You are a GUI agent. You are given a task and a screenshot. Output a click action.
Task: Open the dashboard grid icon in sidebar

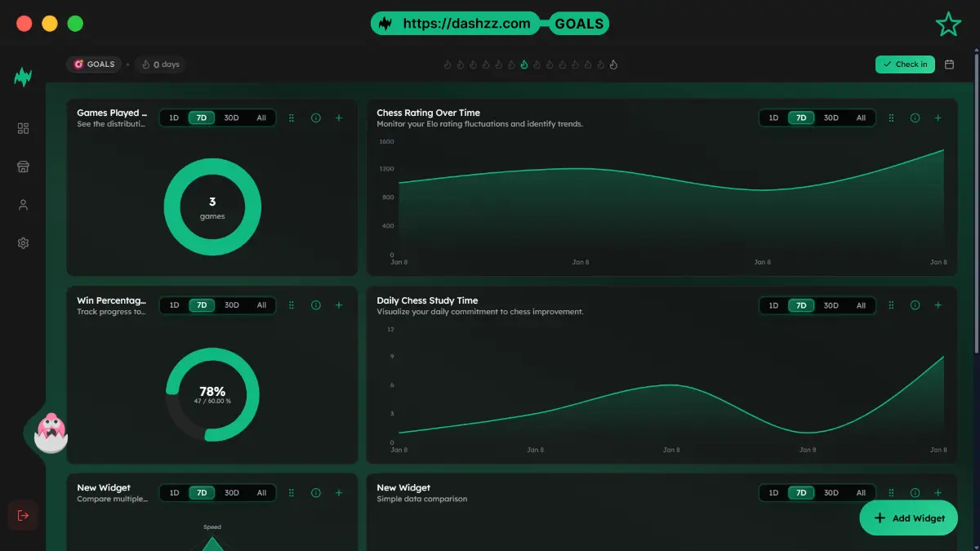coord(23,128)
